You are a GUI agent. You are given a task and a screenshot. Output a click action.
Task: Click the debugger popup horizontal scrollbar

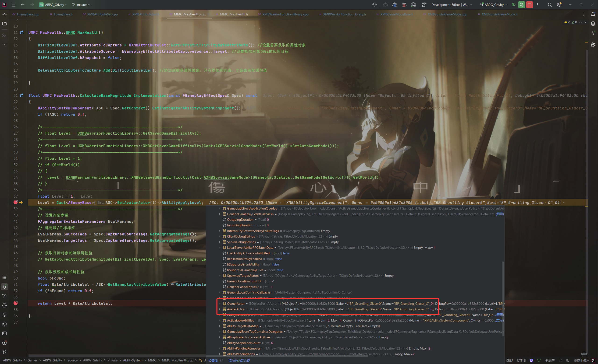tap(288, 356)
